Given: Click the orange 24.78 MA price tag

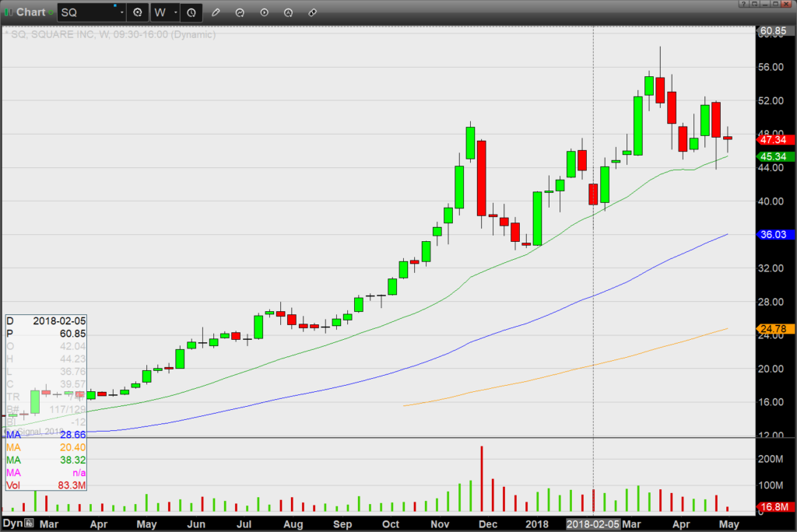Looking at the screenshot, I should pyautogui.click(x=774, y=329).
